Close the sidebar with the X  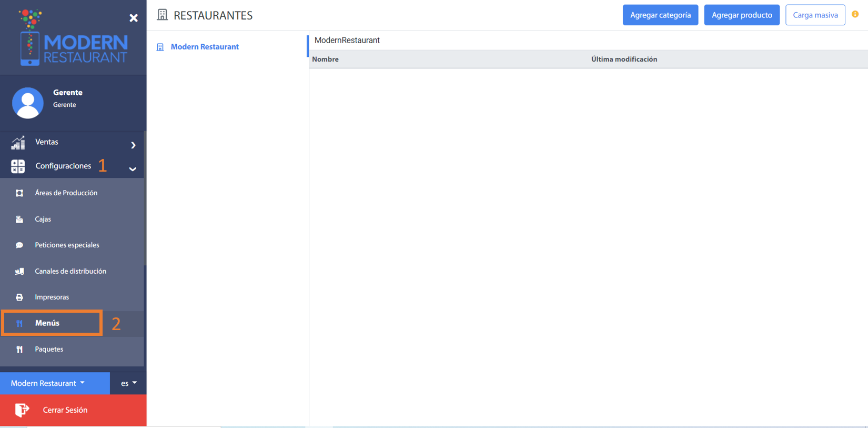tap(134, 18)
